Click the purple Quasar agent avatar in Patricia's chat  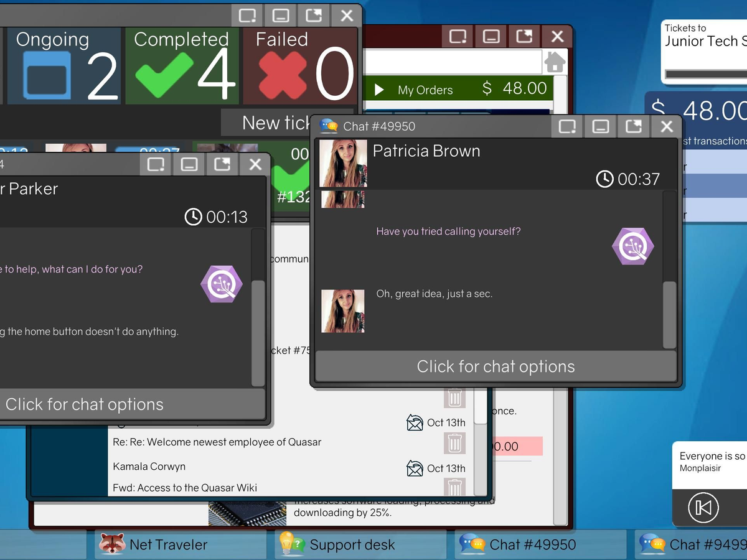tap(632, 247)
